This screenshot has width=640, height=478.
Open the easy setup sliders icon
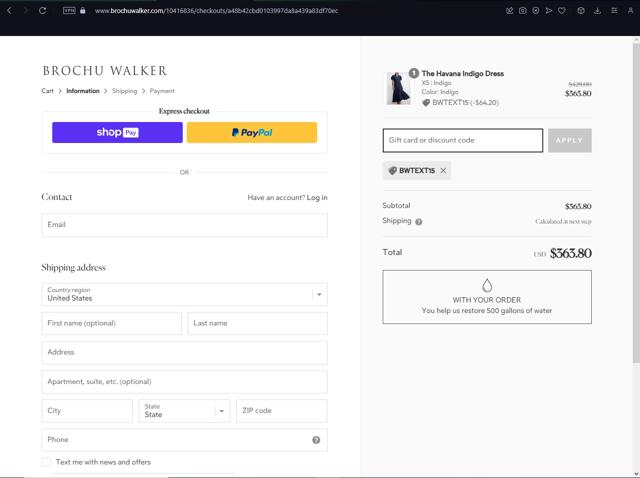coord(614,11)
